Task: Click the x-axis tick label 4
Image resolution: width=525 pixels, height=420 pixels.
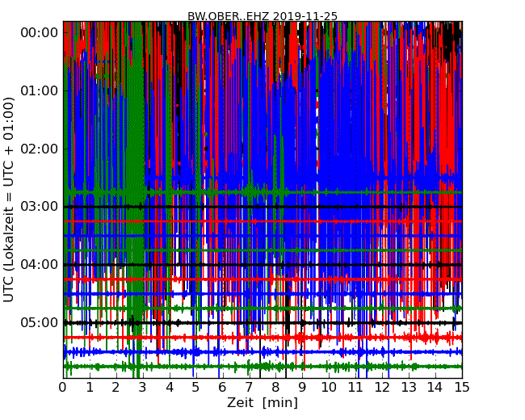Action: click(169, 388)
